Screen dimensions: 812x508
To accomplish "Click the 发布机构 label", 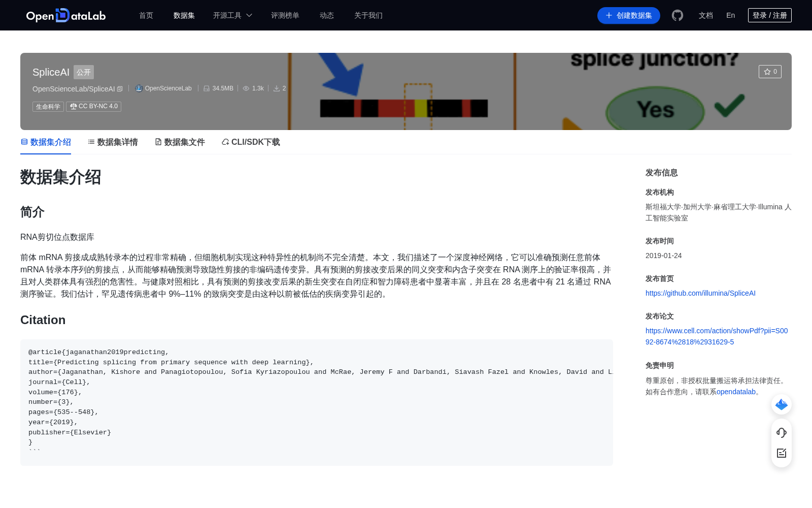I will (660, 192).
